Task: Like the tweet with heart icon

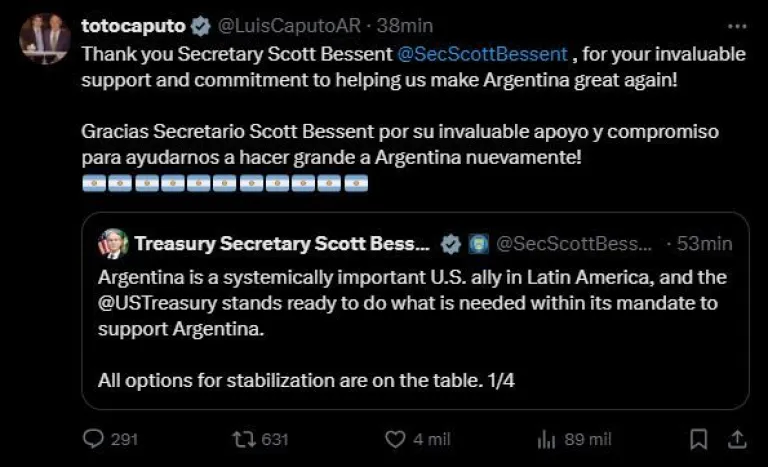Action: tap(397, 438)
